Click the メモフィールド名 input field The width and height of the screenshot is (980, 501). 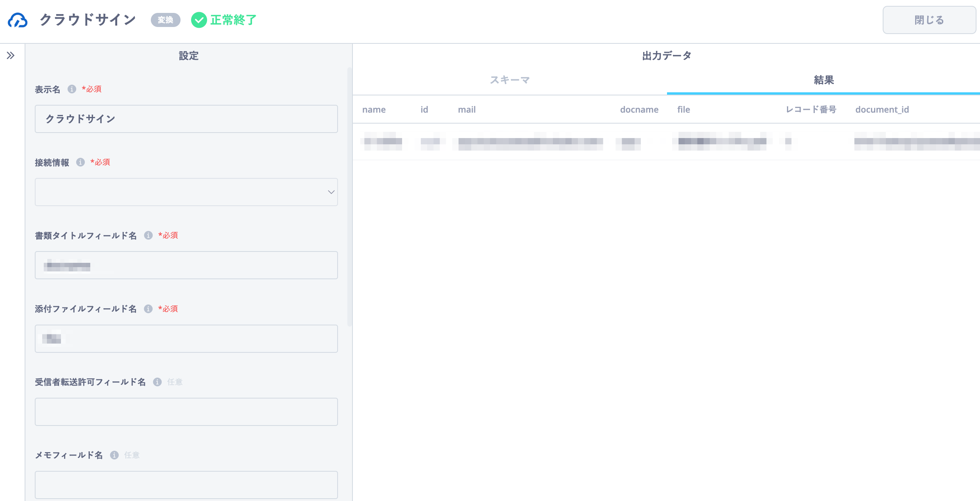point(186,485)
